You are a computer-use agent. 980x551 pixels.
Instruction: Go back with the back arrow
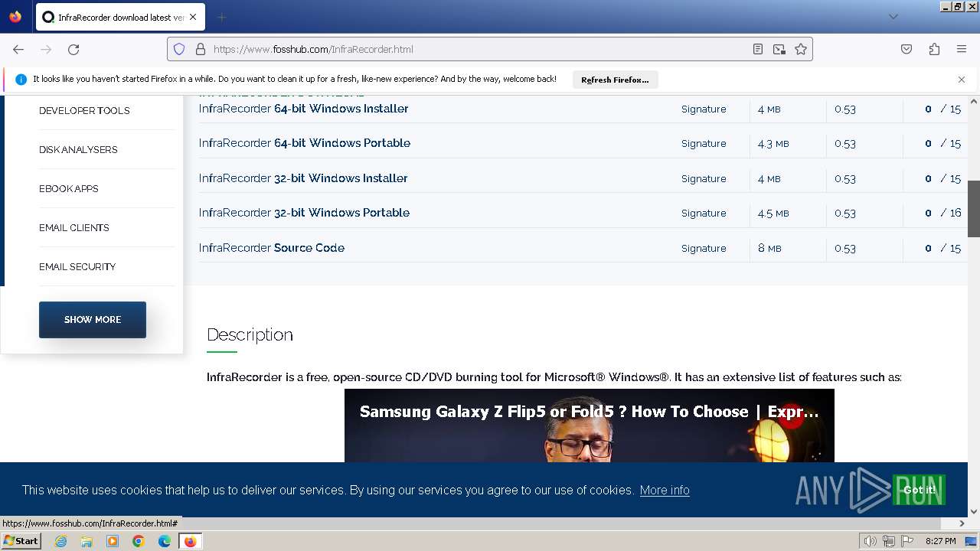pyautogui.click(x=18, y=49)
